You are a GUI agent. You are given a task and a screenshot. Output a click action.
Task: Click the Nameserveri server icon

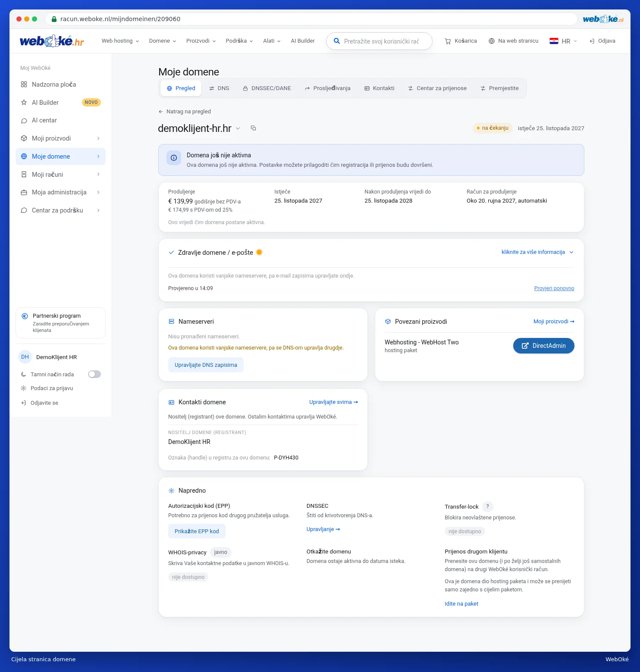coord(171,322)
